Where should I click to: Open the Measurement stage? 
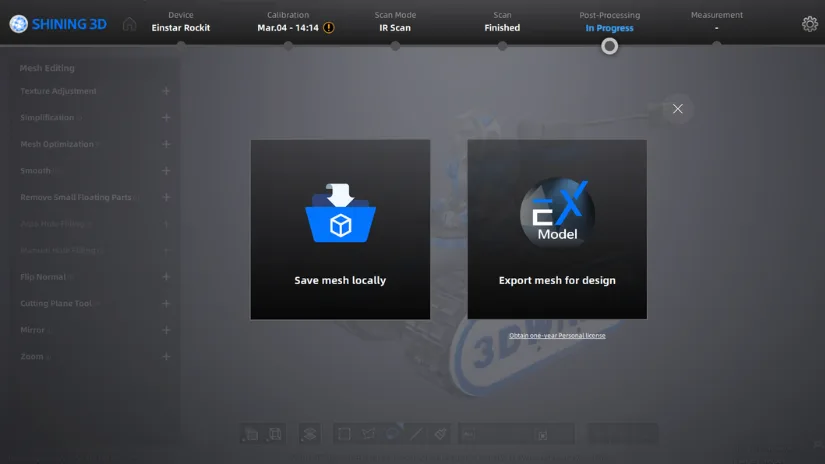pyautogui.click(x=717, y=22)
